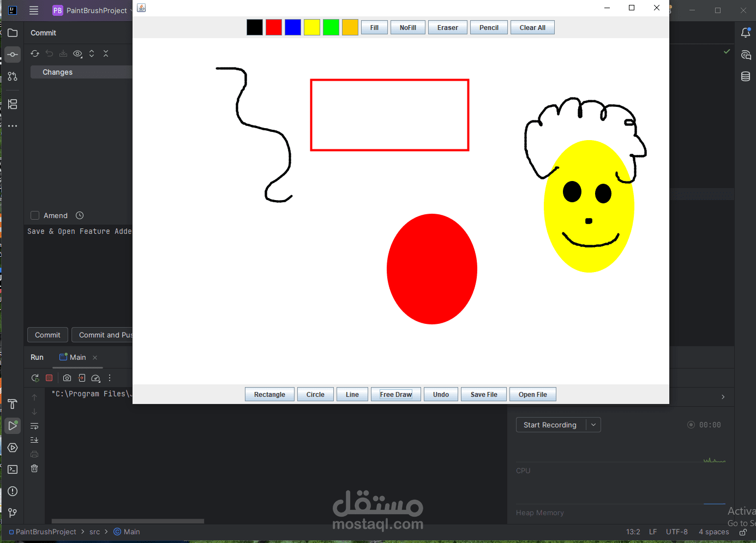Viewport: 756px width, 543px height.
Task: Open the Structure tool window icon
Action: [x=13, y=104]
